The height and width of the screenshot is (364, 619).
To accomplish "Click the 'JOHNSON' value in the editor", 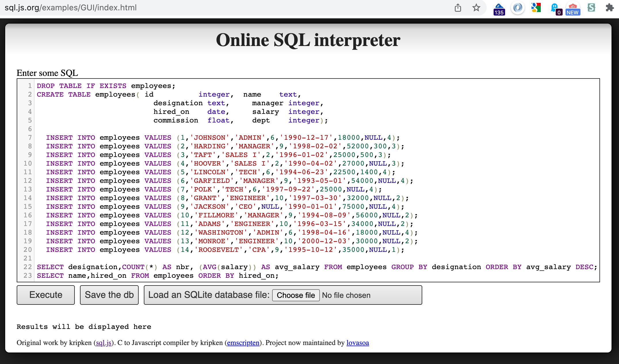I will pyautogui.click(x=209, y=138).
